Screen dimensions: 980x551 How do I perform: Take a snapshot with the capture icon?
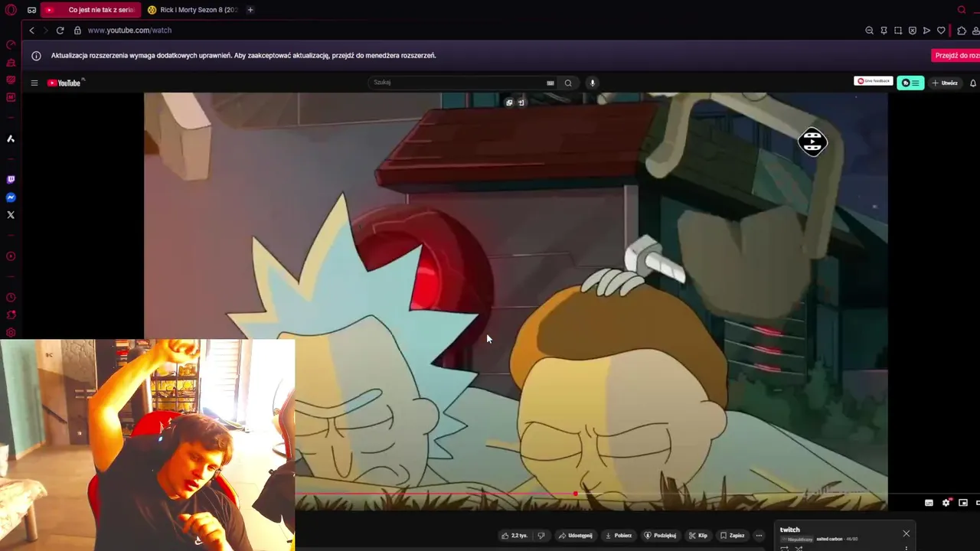pyautogui.click(x=898, y=31)
